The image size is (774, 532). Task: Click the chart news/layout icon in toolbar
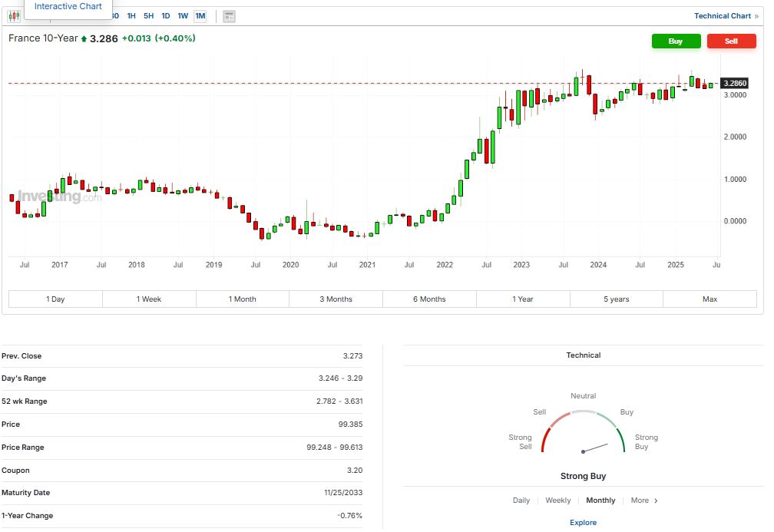pos(229,16)
